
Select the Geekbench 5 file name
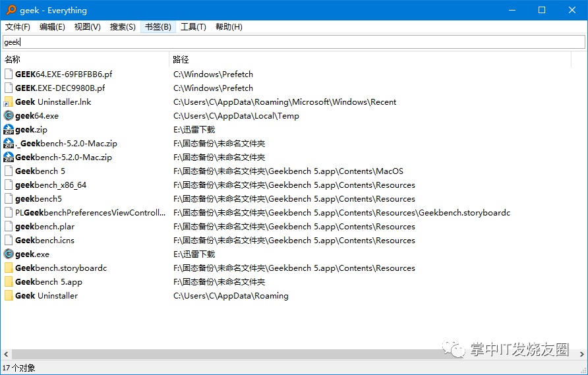click(x=40, y=171)
